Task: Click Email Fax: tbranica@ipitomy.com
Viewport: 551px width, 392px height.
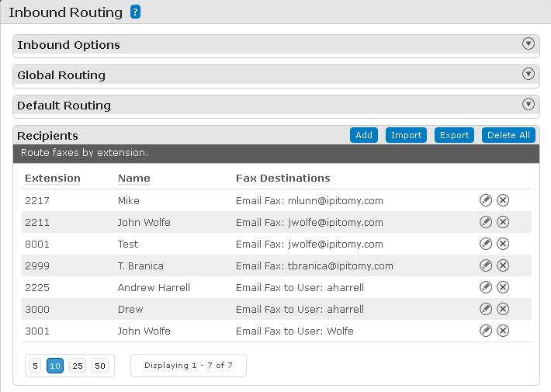Action: coord(314,266)
